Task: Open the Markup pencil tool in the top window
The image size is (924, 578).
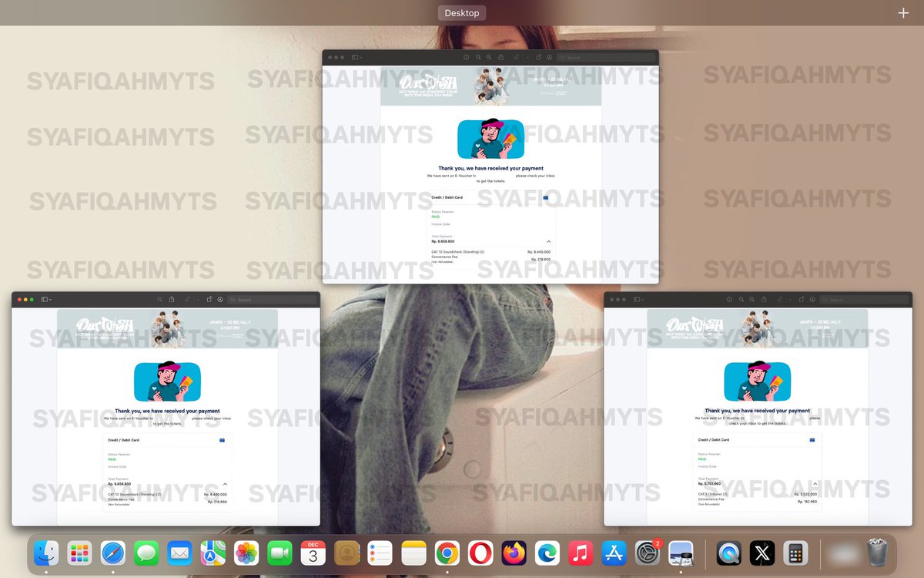Action: coord(516,57)
